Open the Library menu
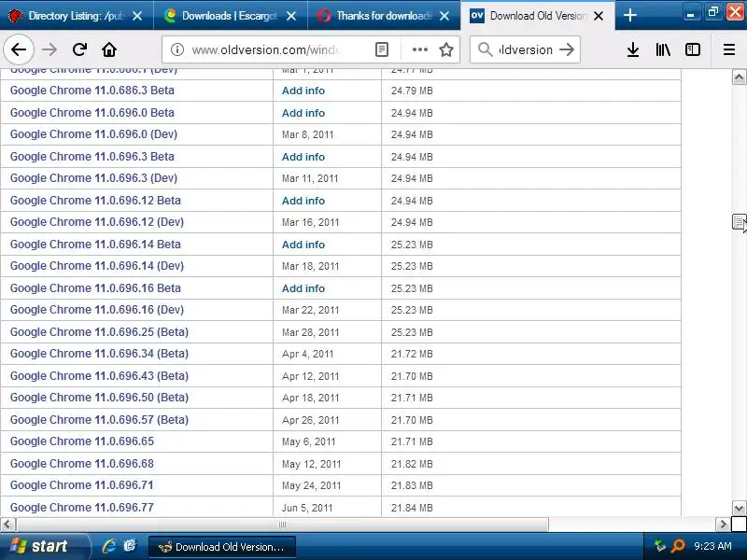This screenshot has width=747, height=560. 663,49
